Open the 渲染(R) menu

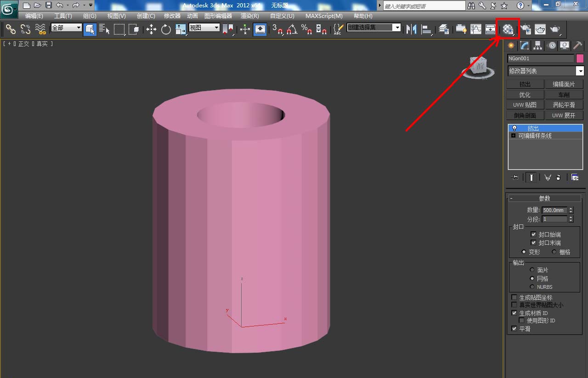point(250,16)
